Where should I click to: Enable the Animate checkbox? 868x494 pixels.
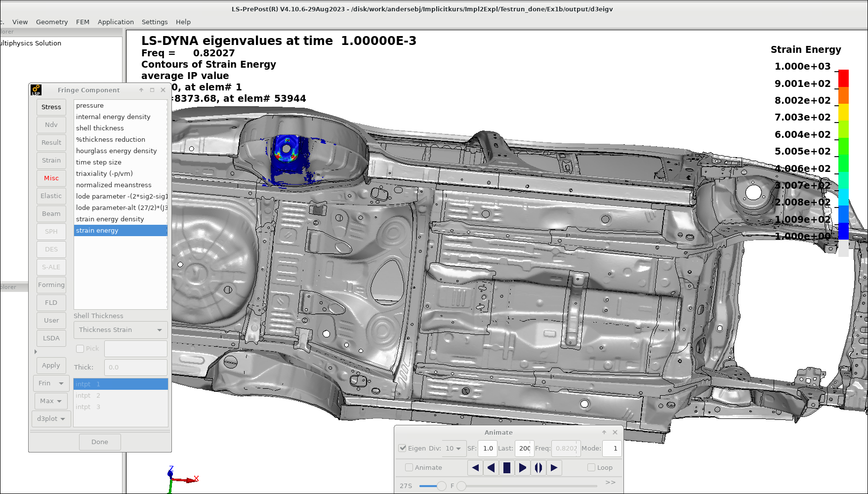(409, 467)
